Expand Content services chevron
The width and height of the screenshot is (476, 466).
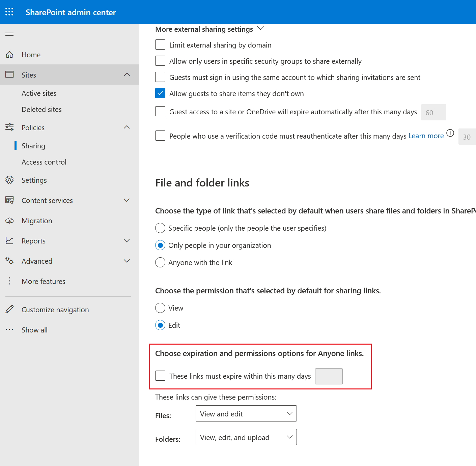[x=127, y=200]
